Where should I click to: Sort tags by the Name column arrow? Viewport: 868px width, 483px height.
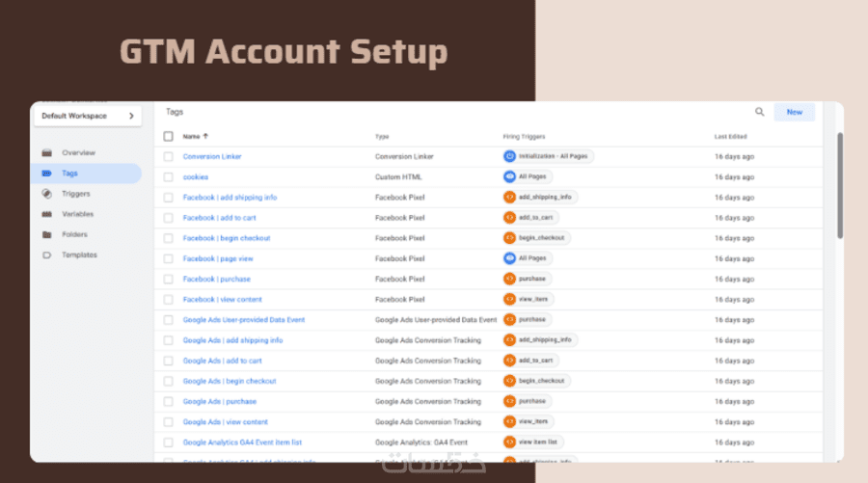click(205, 136)
